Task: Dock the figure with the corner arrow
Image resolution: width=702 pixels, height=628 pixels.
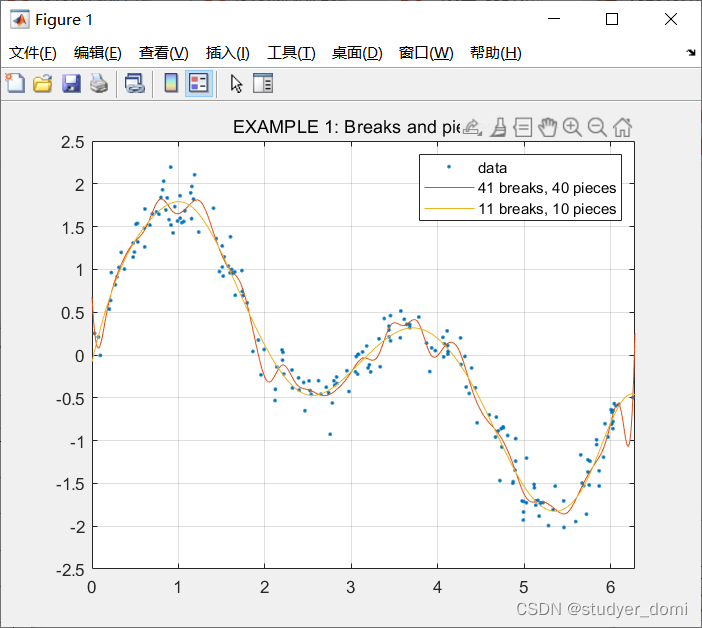Action: (691, 52)
